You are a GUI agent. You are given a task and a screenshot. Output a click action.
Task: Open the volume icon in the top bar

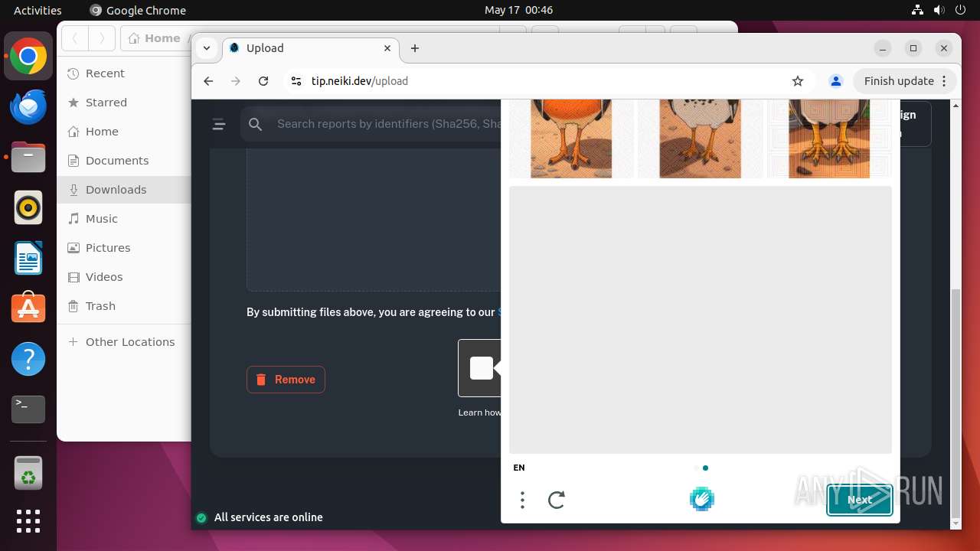(939, 10)
